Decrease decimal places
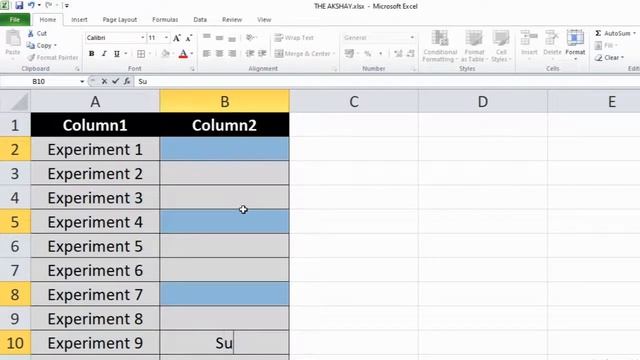This screenshot has width=640, height=360. [x=411, y=53]
